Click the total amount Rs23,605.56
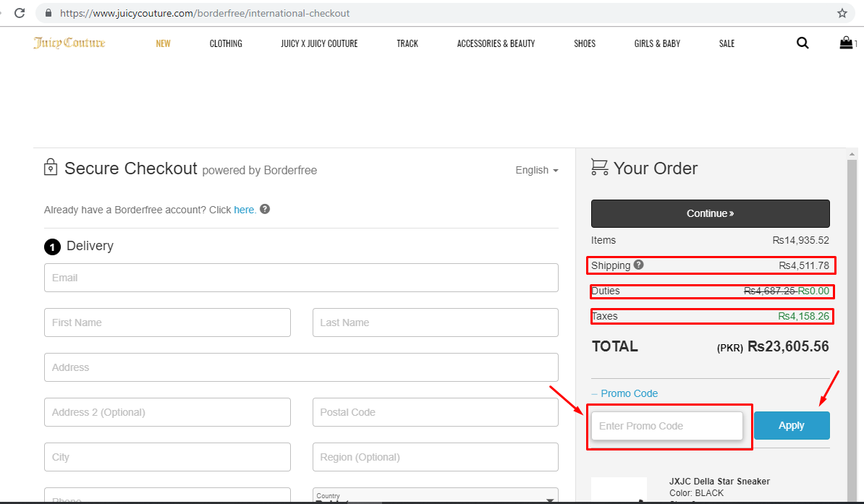The width and height of the screenshot is (864, 504). coord(788,346)
